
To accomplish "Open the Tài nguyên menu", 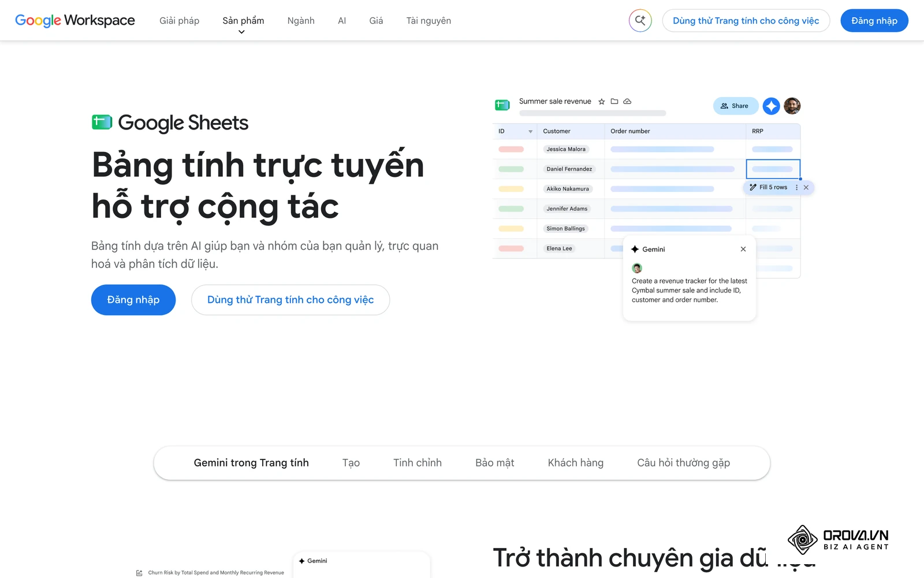I will coord(429,21).
